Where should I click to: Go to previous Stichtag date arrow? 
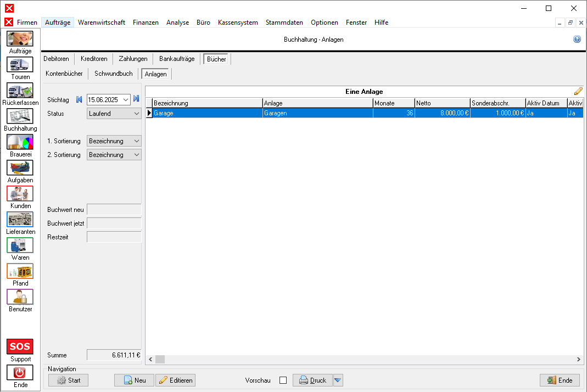(x=79, y=99)
